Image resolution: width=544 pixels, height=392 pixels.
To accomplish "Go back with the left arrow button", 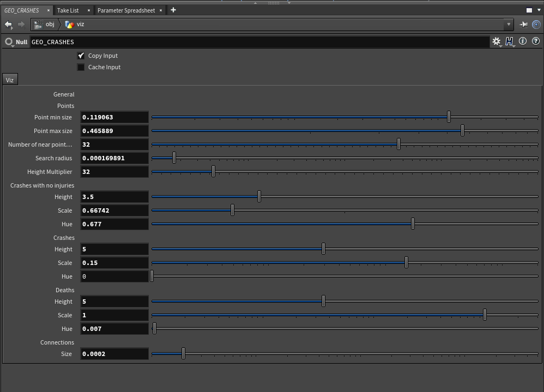I will pyautogui.click(x=8, y=25).
